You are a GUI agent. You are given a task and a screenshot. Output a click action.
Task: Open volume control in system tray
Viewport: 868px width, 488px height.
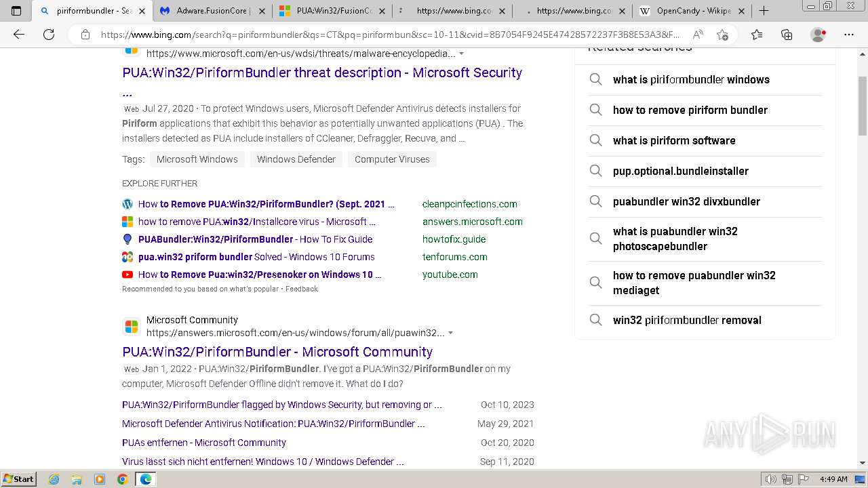click(x=771, y=479)
